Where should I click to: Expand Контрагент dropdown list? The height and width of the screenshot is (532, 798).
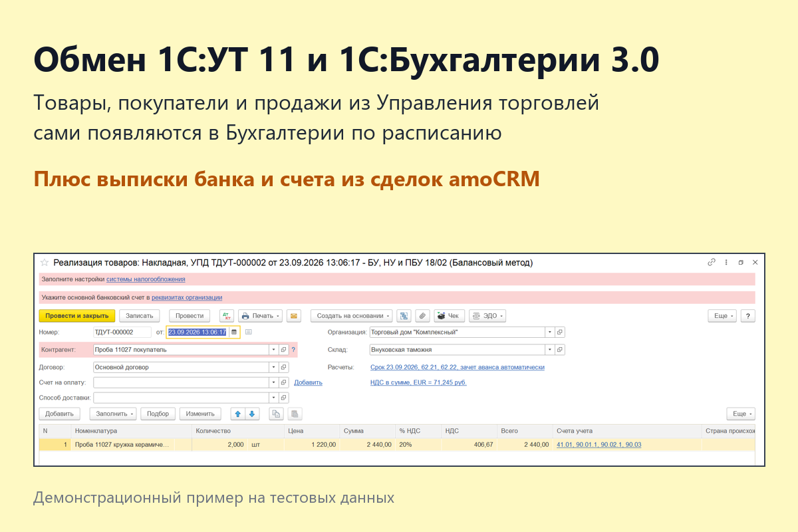point(274,350)
